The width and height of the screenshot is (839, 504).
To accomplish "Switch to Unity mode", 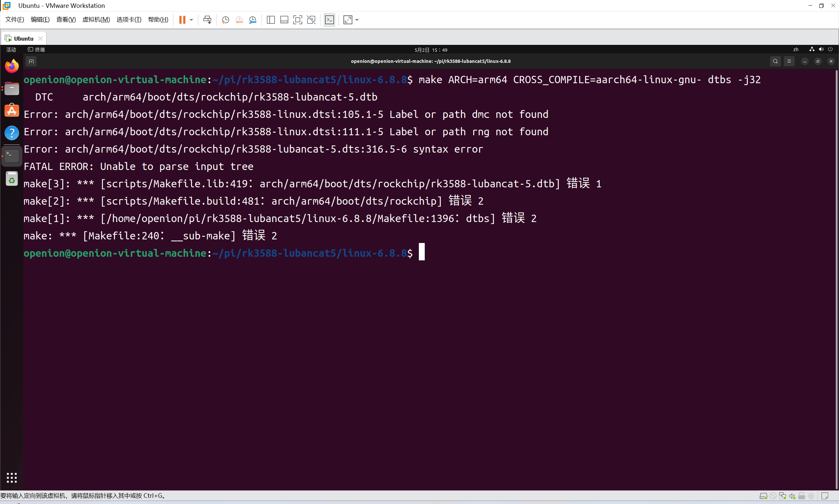I will [311, 20].
